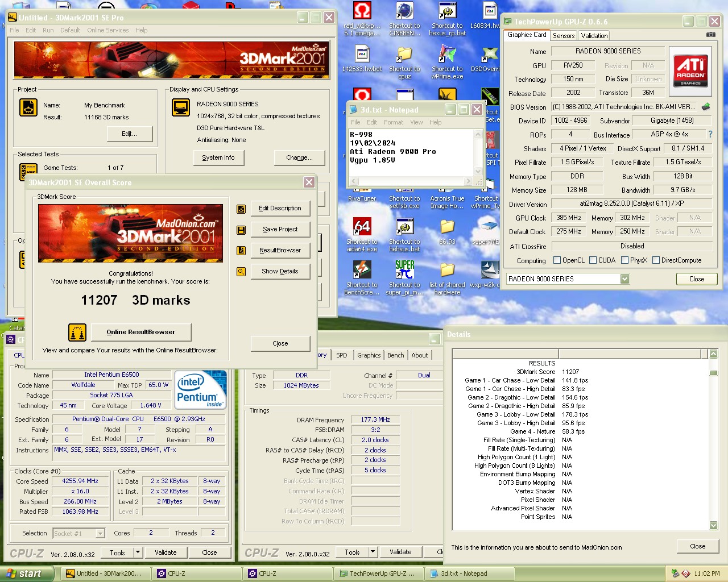Click the Show Details button
Image resolution: width=728 pixels, height=582 pixels.
(x=280, y=272)
